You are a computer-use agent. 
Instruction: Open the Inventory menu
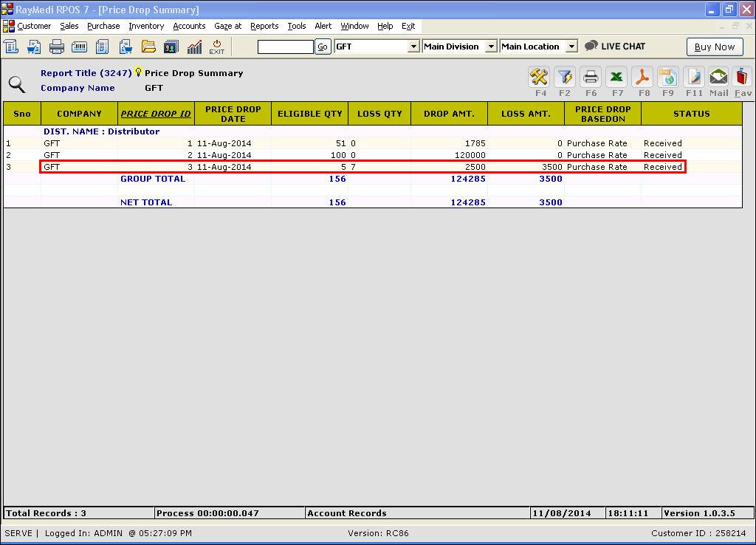coord(146,26)
